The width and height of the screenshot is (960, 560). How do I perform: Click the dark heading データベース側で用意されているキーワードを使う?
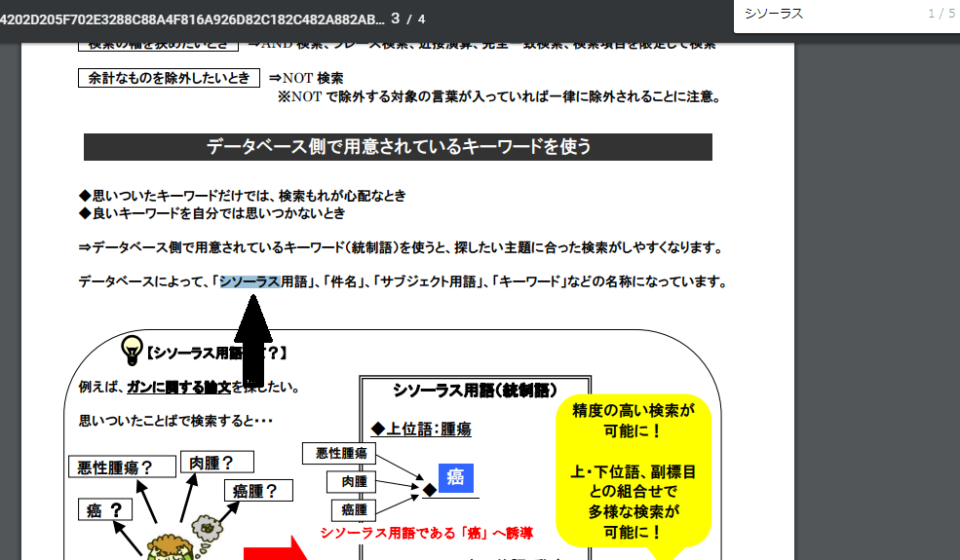pos(398,147)
